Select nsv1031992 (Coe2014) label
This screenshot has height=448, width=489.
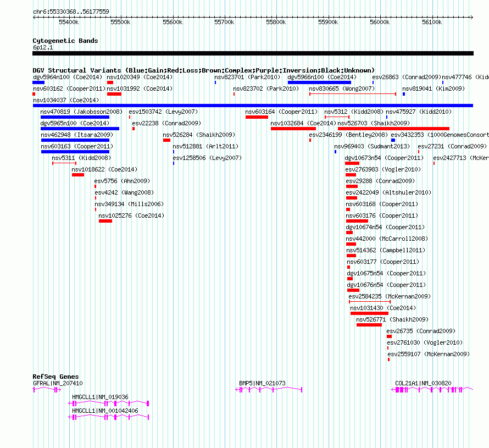click(140, 89)
